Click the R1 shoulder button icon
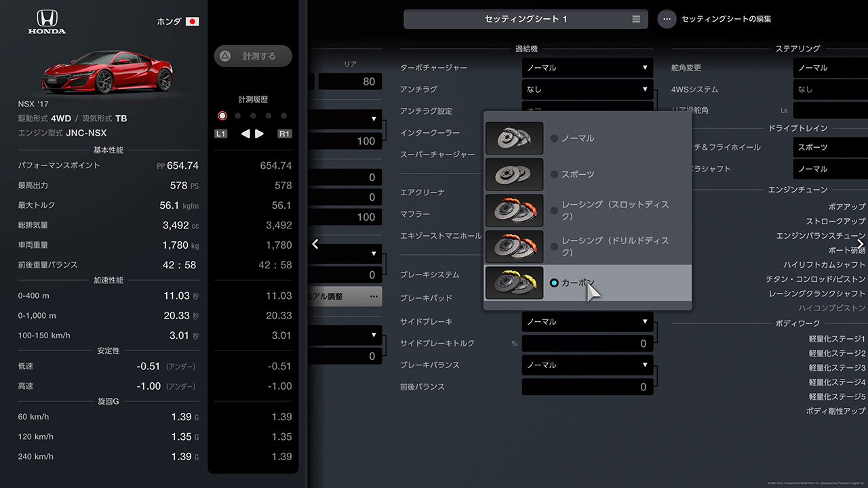This screenshot has height=488, width=868. pyautogui.click(x=285, y=134)
